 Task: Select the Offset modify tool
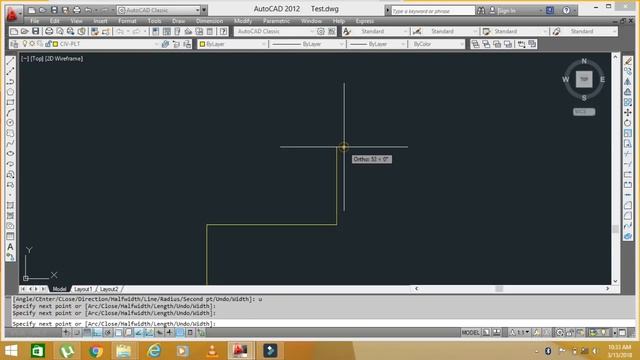628,92
